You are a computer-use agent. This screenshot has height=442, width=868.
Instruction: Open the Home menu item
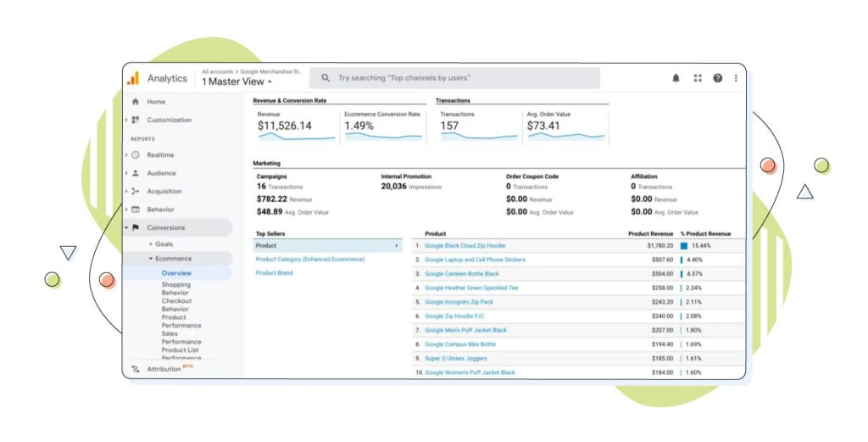click(x=156, y=102)
